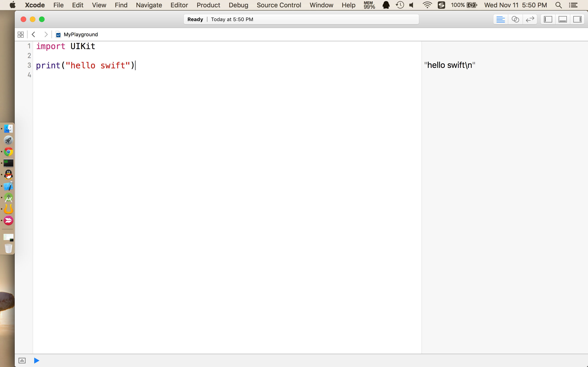Open the Source Control menu
This screenshot has height=367, width=588.
[279, 5]
